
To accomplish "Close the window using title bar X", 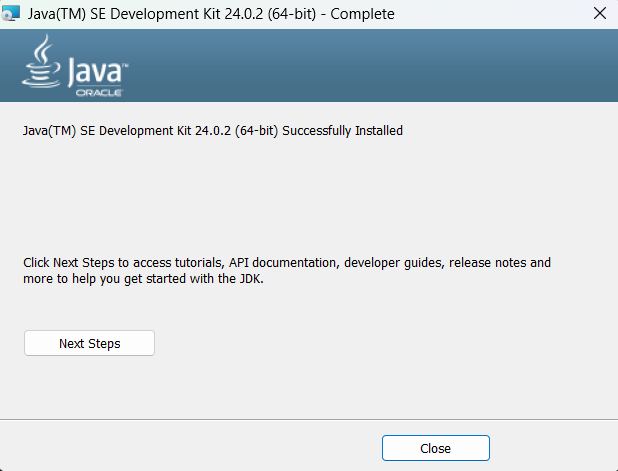I will 598,14.
